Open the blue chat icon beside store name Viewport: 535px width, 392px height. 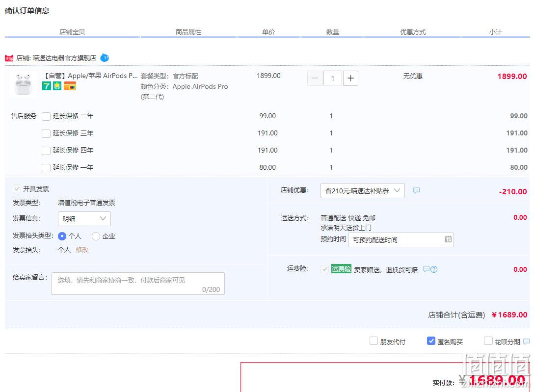tap(105, 58)
